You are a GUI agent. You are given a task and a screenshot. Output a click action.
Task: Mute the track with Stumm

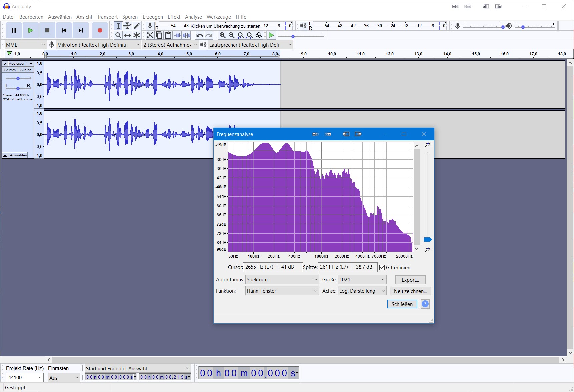point(10,70)
